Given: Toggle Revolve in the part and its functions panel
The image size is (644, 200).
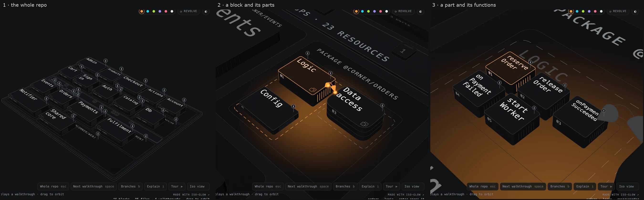Looking at the screenshot, I should coord(618,11).
